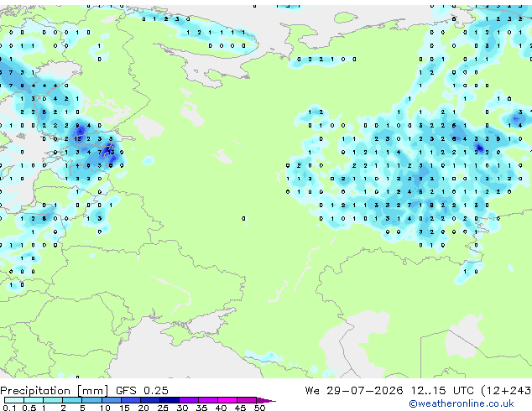Click the "Precipitation [mm]" title text

[55, 391]
